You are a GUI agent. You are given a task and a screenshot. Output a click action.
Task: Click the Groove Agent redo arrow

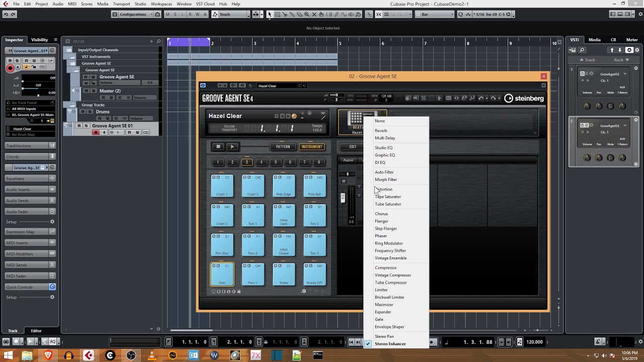[x=493, y=99]
